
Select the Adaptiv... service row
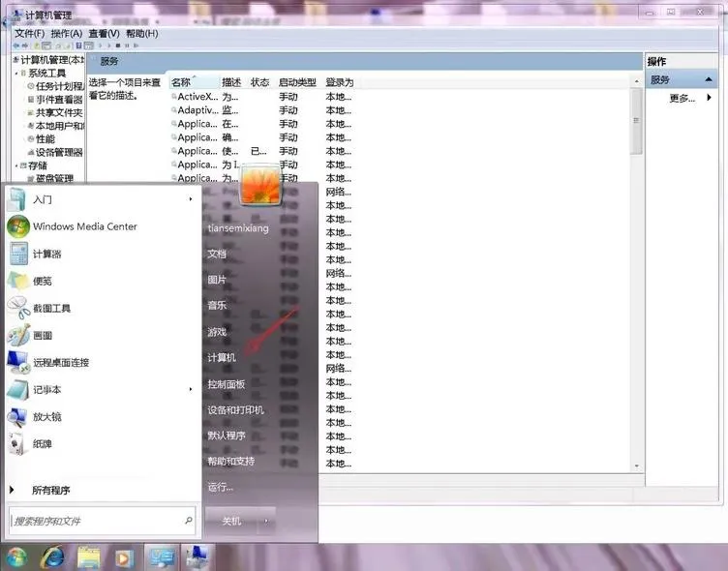click(x=261, y=110)
